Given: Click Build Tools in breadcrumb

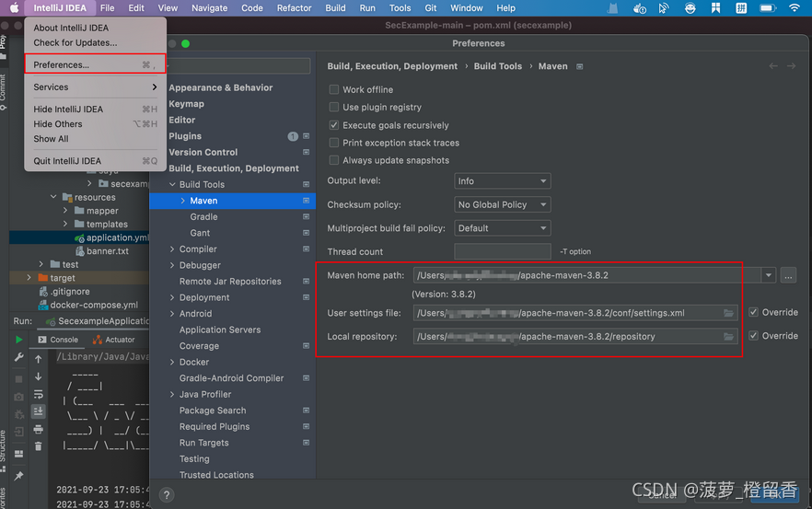Looking at the screenshot, I should [498, 66].
